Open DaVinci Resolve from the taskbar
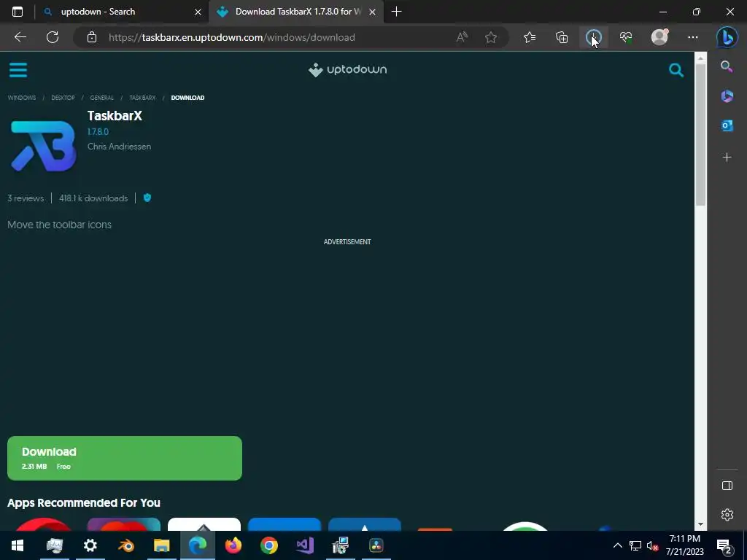 tap(376, 545)
